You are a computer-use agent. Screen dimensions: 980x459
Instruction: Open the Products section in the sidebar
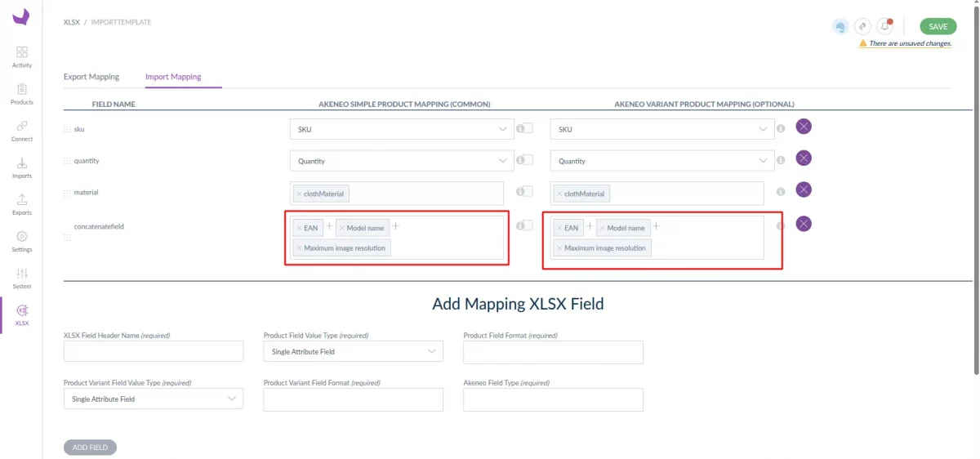point(22,93)
